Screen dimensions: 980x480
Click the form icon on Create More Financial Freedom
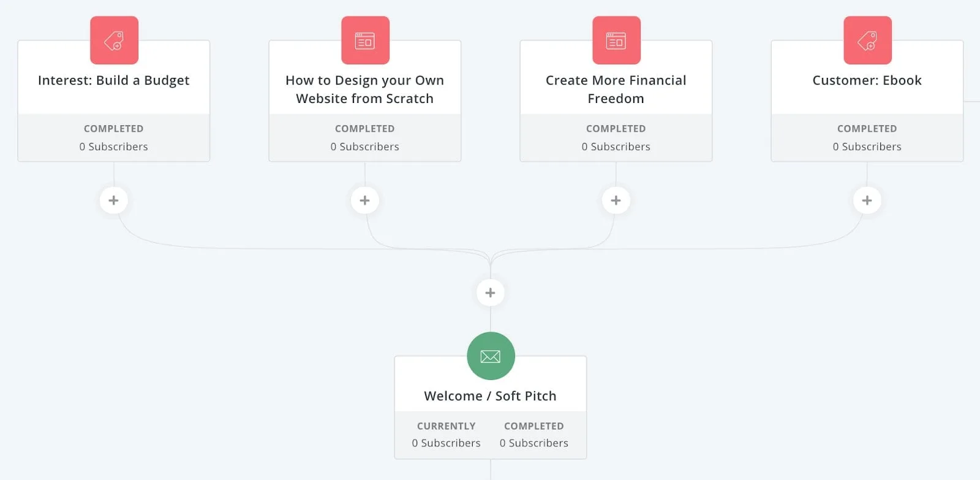[616, 40]
